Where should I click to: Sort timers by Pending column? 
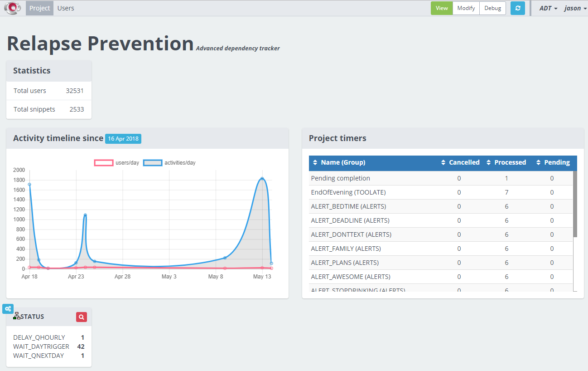click(x=553, y=162)
